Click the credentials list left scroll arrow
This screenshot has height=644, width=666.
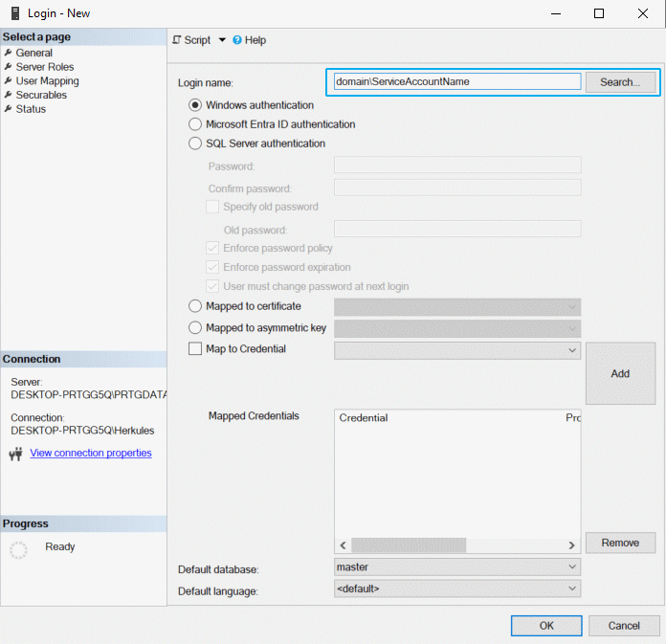pyautogui.click(x=344, y=545)
